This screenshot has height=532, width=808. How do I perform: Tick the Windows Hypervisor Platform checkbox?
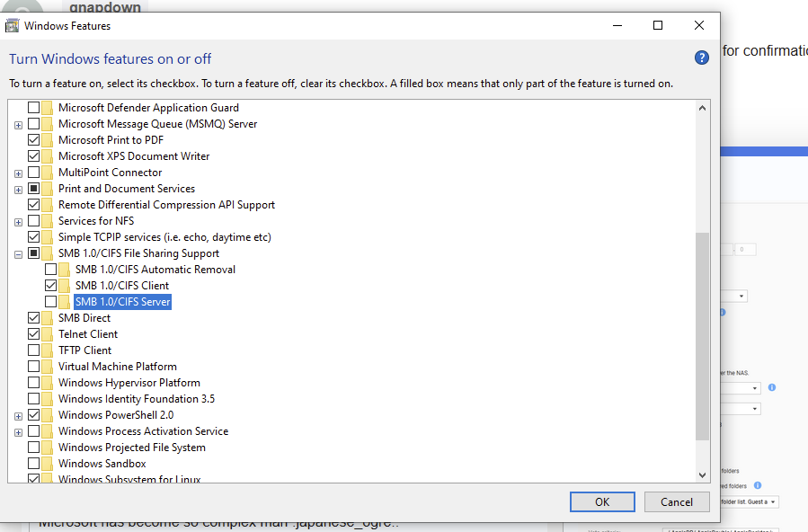click(x=34, y=383)
